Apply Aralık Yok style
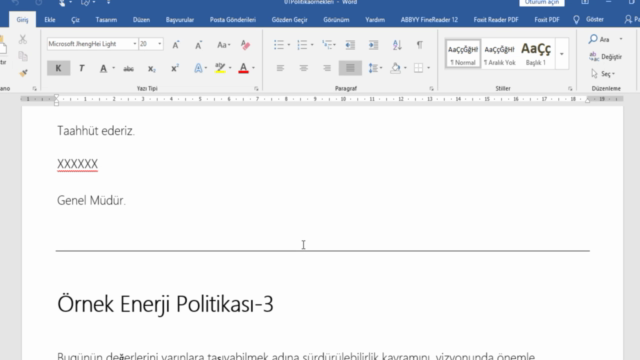This screenshot has height=360, width=640. tap(500, 54)
